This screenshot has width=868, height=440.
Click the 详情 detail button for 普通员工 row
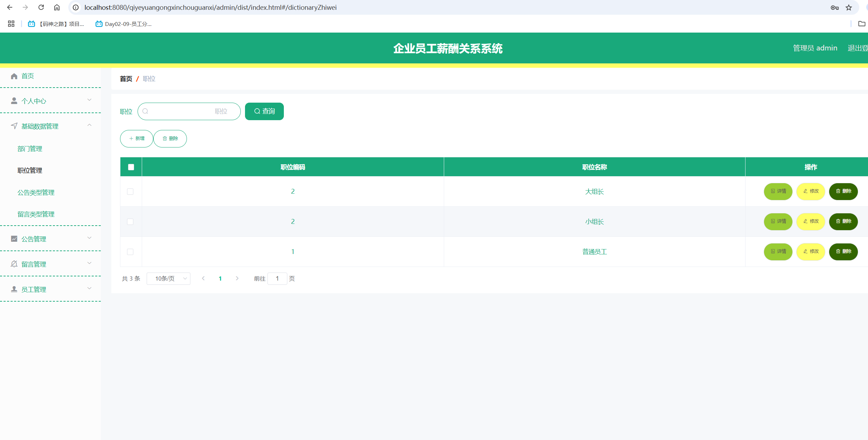(x=778, y=252)
